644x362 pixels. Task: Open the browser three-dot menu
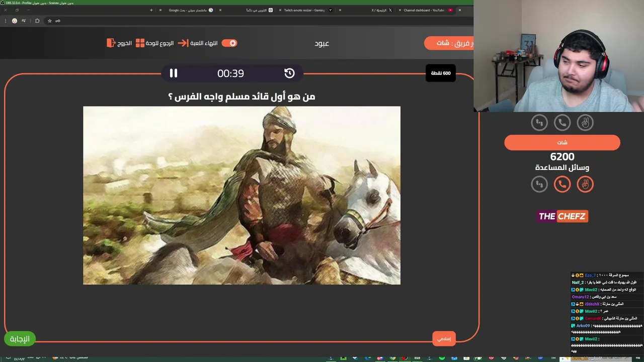[x=6, y=21]
